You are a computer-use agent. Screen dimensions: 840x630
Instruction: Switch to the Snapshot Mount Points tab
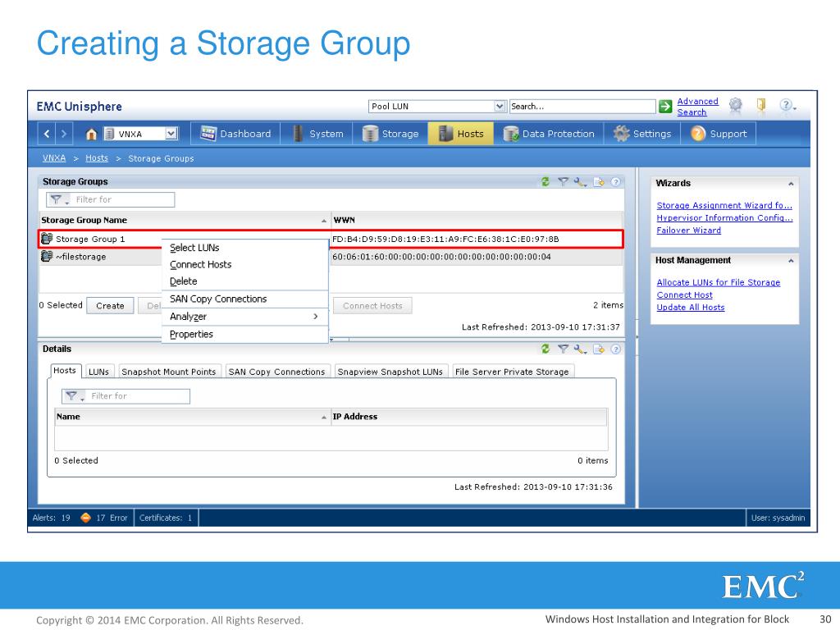pos(169,372)
